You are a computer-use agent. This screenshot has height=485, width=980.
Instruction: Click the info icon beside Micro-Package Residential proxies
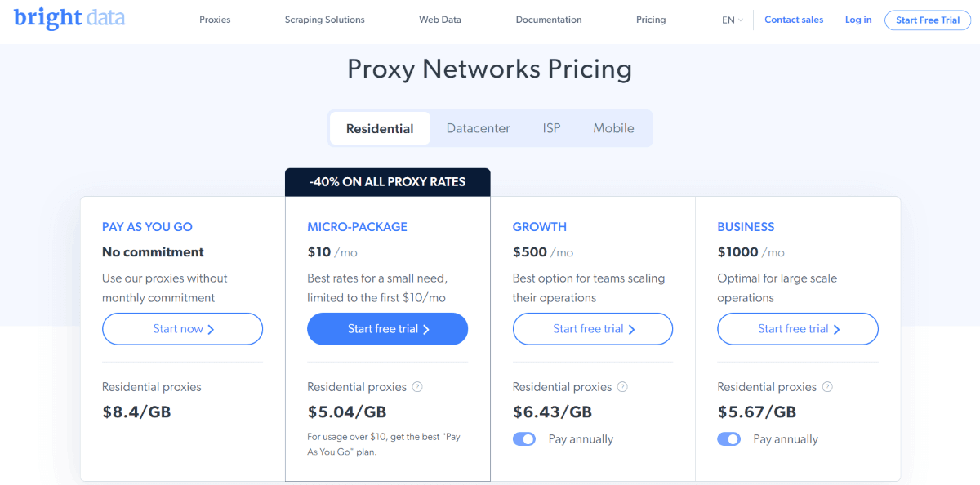417,387
